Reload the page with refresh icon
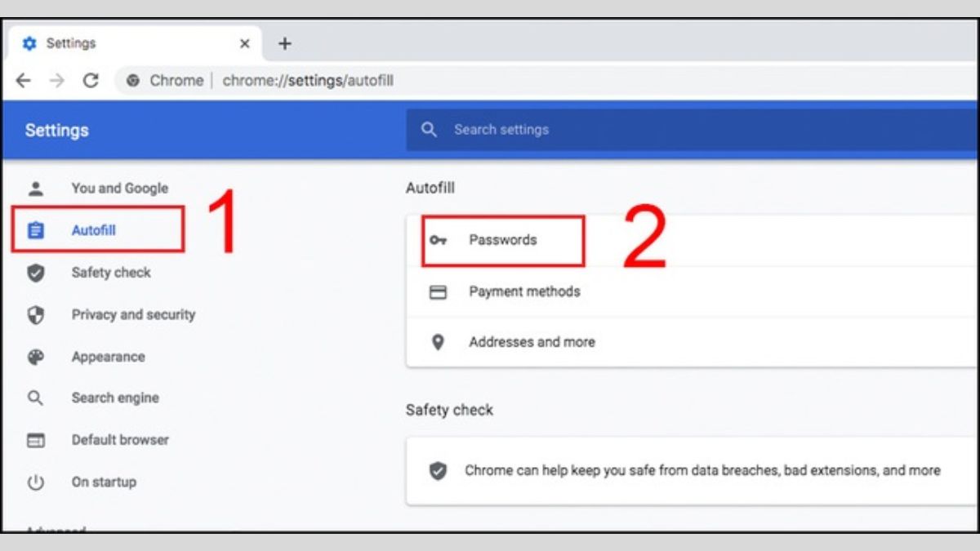 (x=91, y=81)
